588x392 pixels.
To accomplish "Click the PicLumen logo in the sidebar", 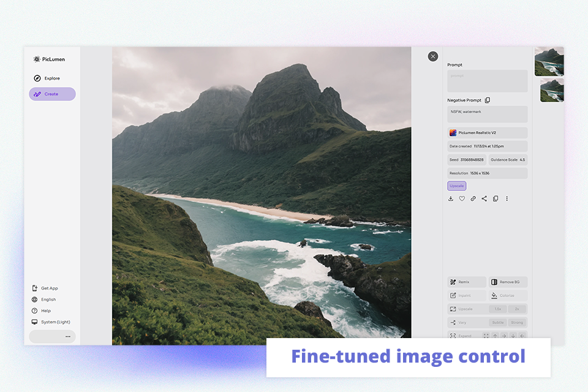I will pos(49,59).
